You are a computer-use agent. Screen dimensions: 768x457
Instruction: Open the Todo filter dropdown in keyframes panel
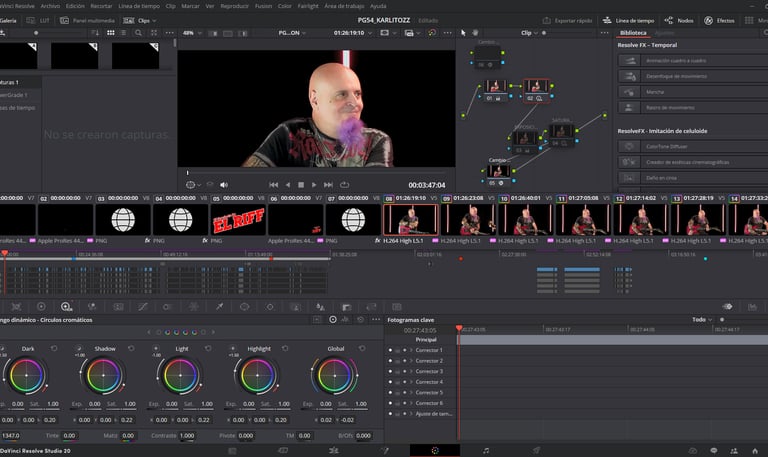point(701,319)
